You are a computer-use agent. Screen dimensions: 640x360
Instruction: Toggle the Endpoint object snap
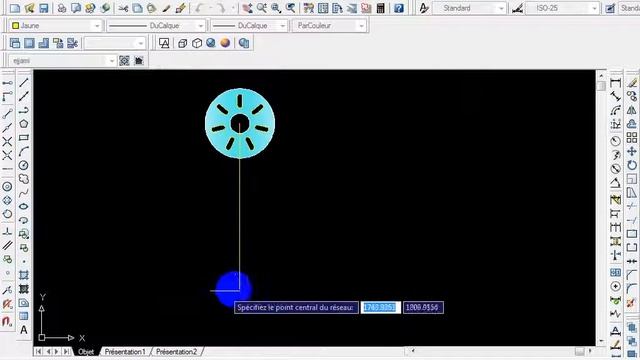[7, 114]
